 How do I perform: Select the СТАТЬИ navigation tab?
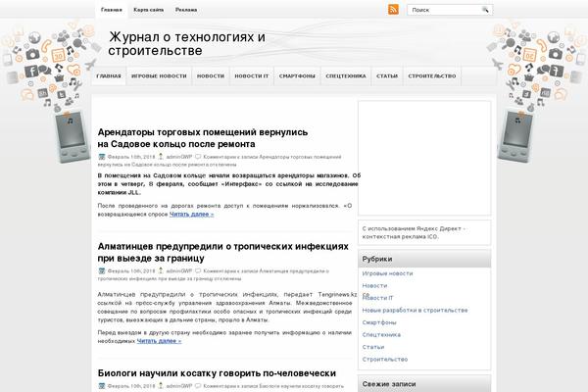point(387,76)
